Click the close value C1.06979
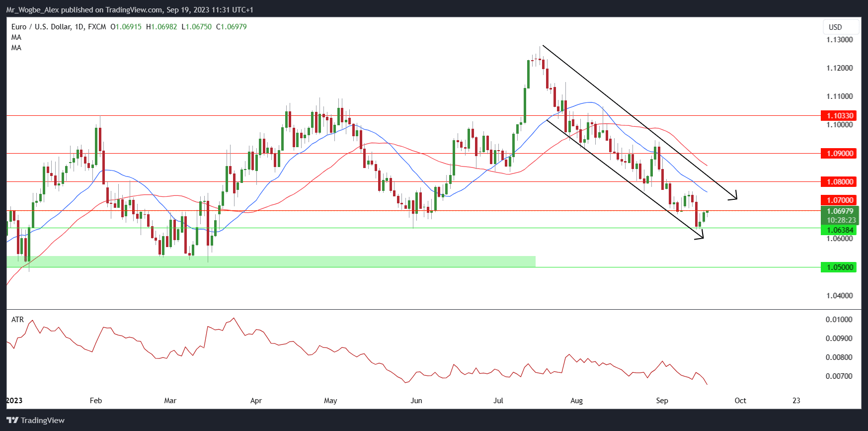 [x=232, y=27]
